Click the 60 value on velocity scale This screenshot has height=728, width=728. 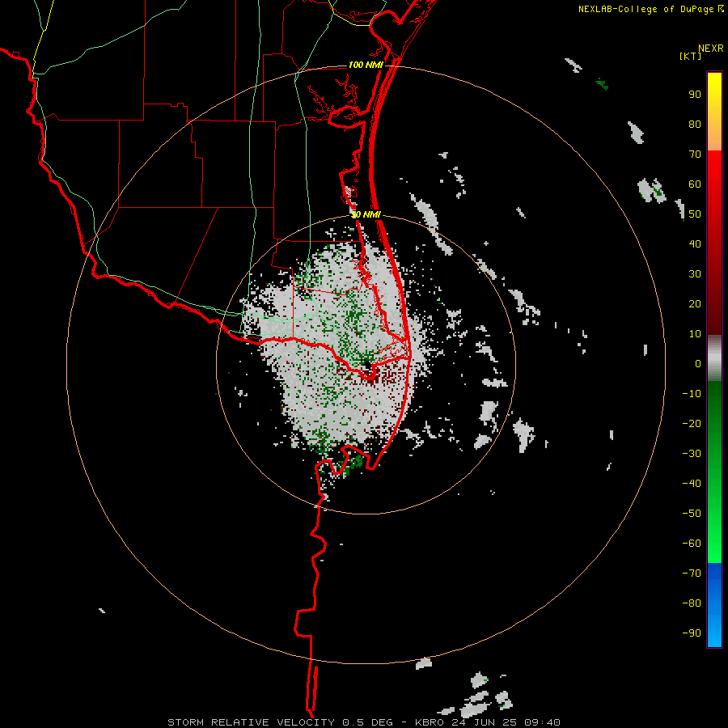click(695, 184)
